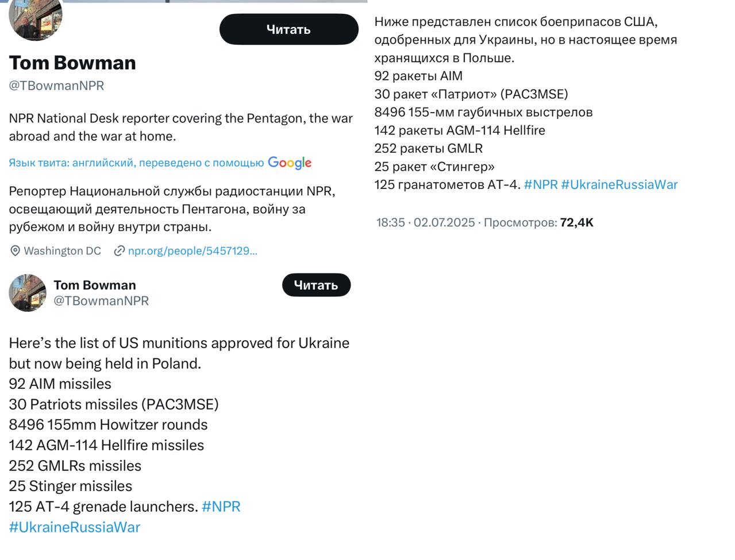The height and width of the screenshot is (560, 735).
Task: Click the tweet timestamp 18:35 · 02.07.2025
Action: pyautogui.click(x=425, y=222)
